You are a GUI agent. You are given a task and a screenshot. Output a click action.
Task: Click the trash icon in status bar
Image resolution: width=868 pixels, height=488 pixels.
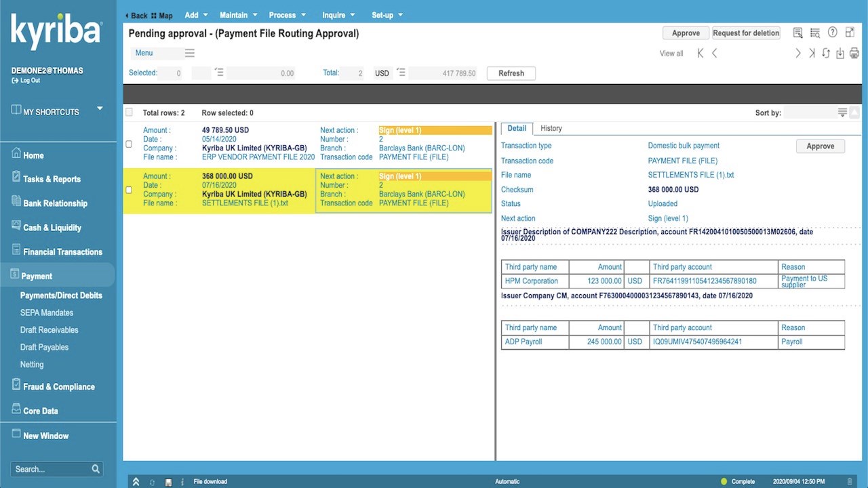[x=850, y=482]
